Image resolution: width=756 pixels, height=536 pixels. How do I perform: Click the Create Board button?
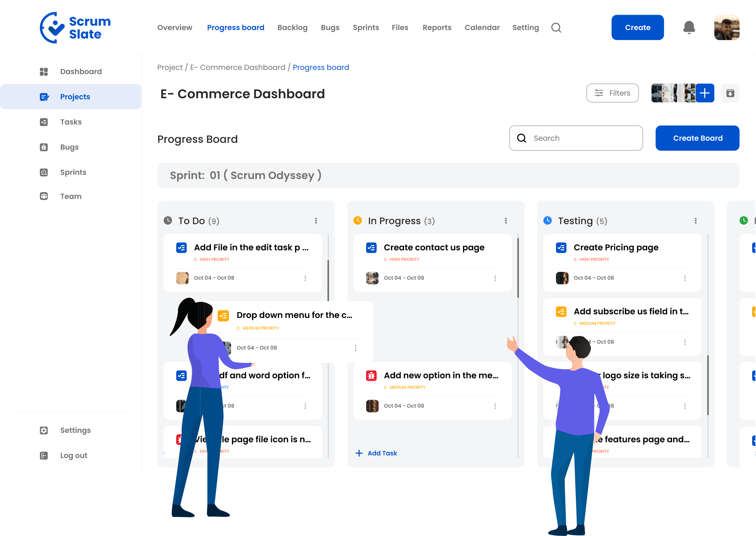click(x=697, y=138)
